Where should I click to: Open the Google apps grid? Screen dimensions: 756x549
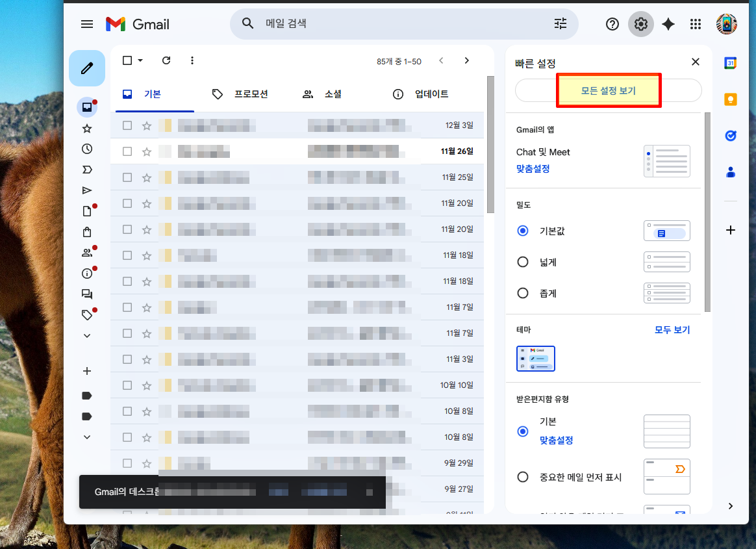click(695, 24)
